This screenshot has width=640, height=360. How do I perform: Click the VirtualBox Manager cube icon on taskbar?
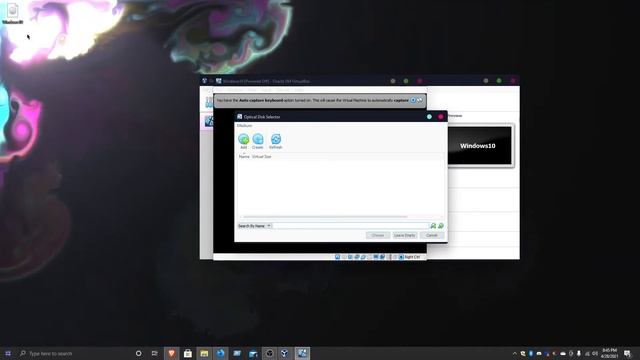pos(285,353)
